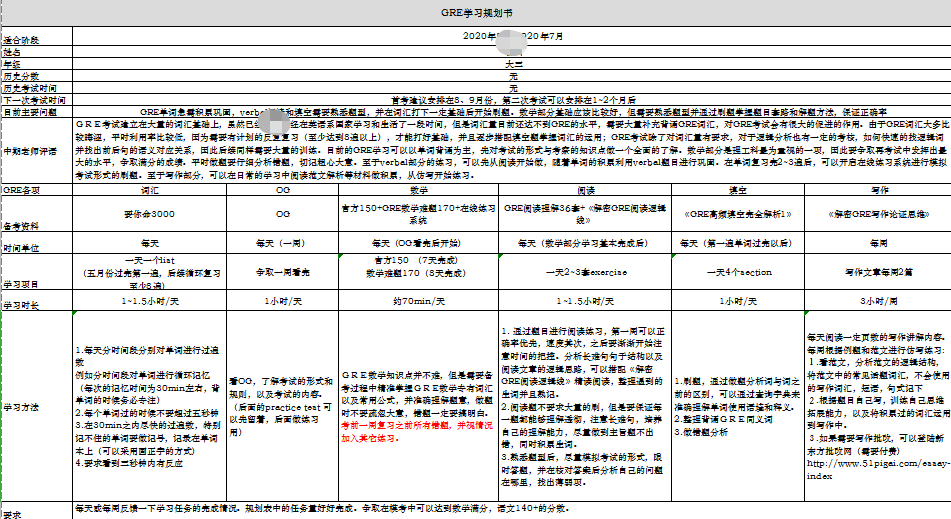The height and width of the screenshot is (519, 951).
Task: Click the 大三 grade value cell
Action: pyautogui.click(x=511, y=63)
